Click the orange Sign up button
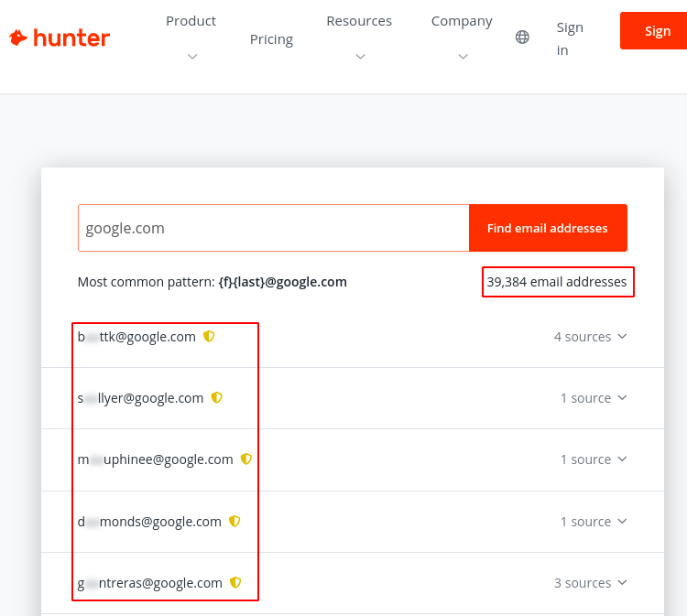This screenshot has width=687, height=616. click(x=653, y=30)
